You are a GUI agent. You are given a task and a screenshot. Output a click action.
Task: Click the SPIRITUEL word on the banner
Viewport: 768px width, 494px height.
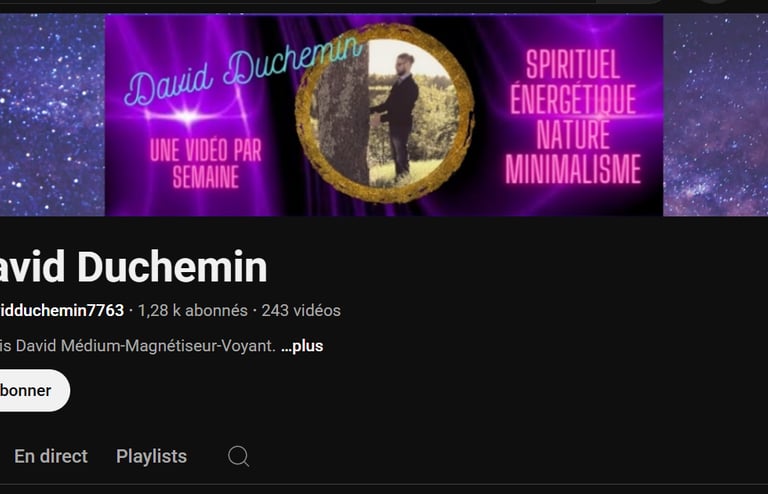(x=573, y=65)
